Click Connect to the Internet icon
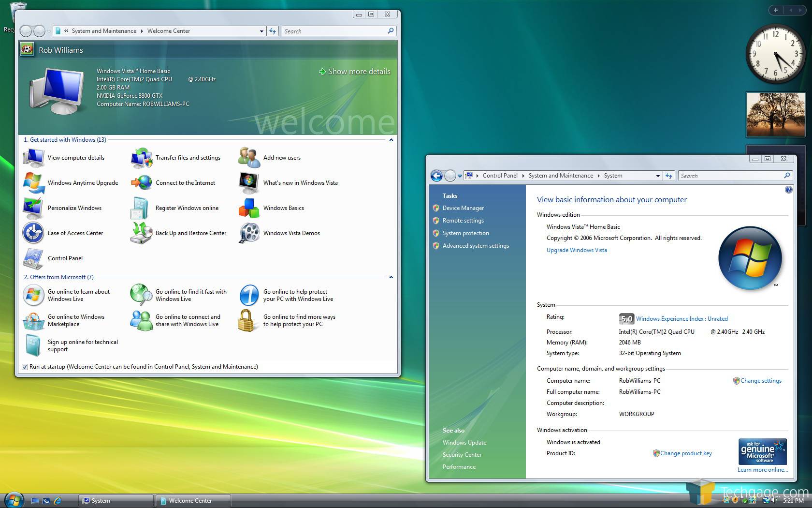The width and height of the screenshot is (812, 508). 142,183
